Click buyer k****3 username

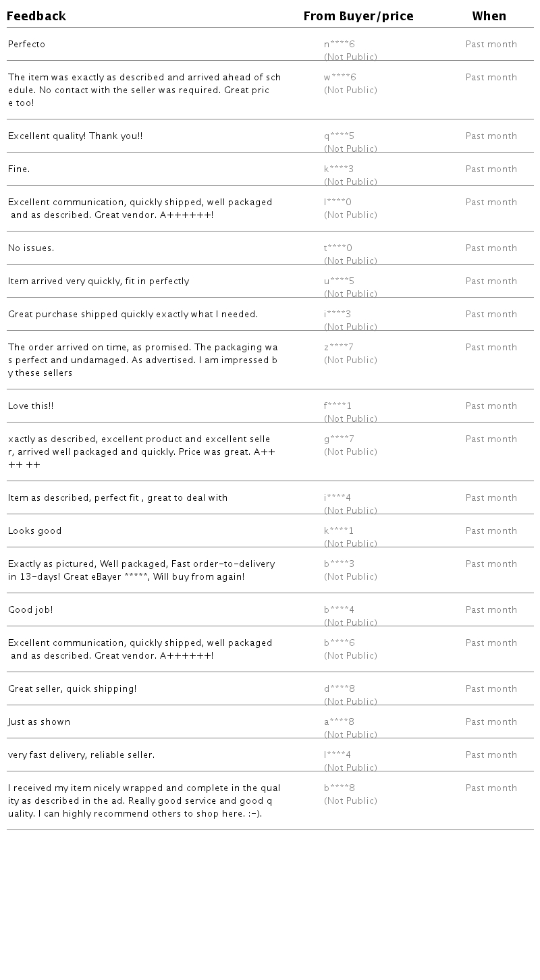tap(338, 169)
